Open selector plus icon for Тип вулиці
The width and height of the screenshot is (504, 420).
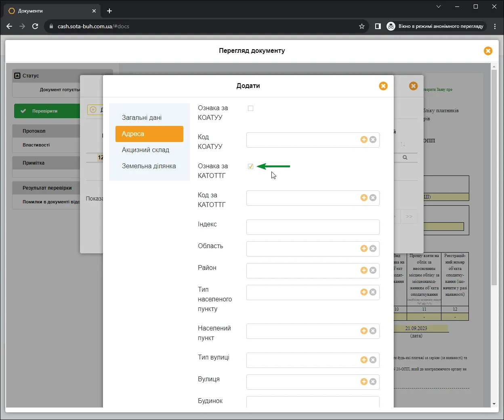coord(364,360)
